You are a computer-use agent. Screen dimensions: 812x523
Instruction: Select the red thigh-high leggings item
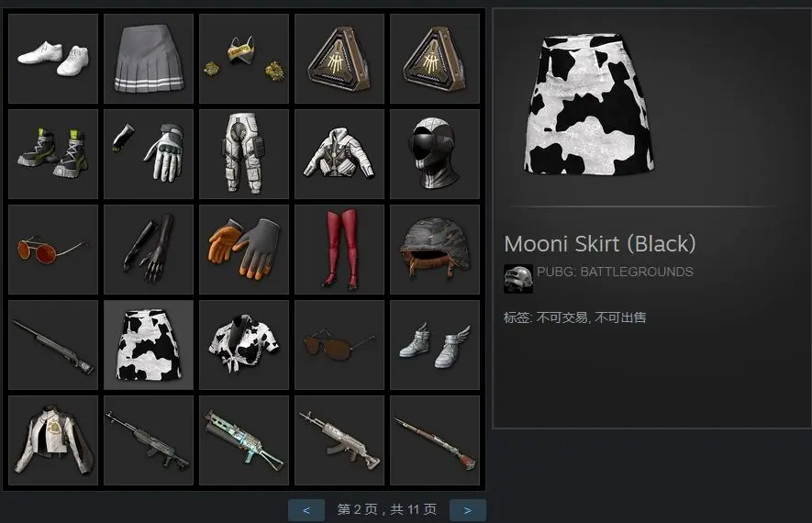pos(339,250)
